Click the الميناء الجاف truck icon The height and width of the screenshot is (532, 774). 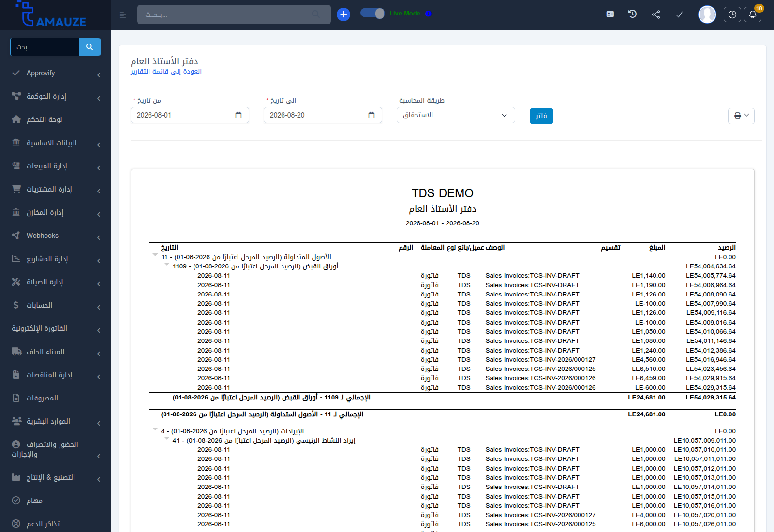click(16, 352)
